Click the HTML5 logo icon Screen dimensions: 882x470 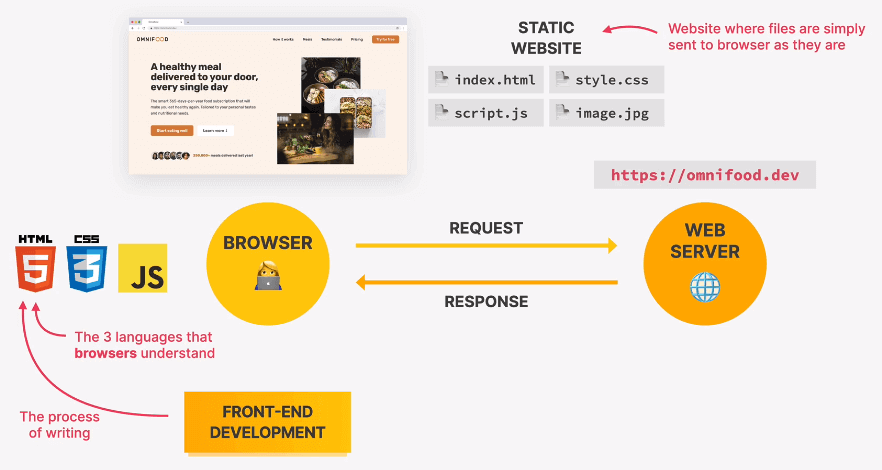[x=35, y=264]
